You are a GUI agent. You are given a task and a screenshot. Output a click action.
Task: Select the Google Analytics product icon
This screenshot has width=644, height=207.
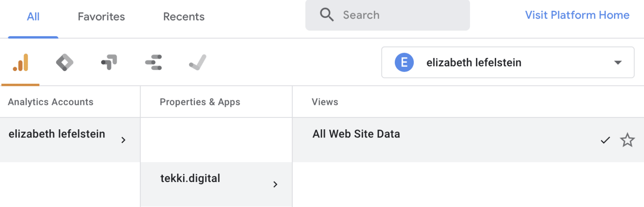pos(21,62)
